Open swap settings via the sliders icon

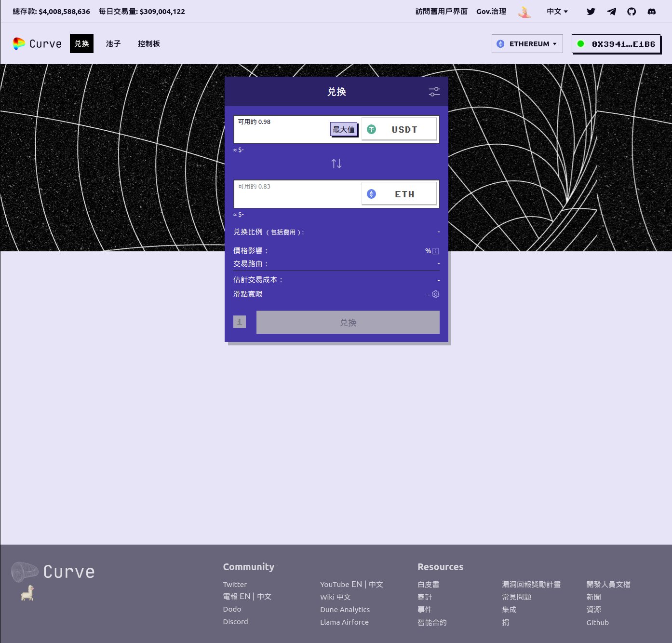click(434, 92)
